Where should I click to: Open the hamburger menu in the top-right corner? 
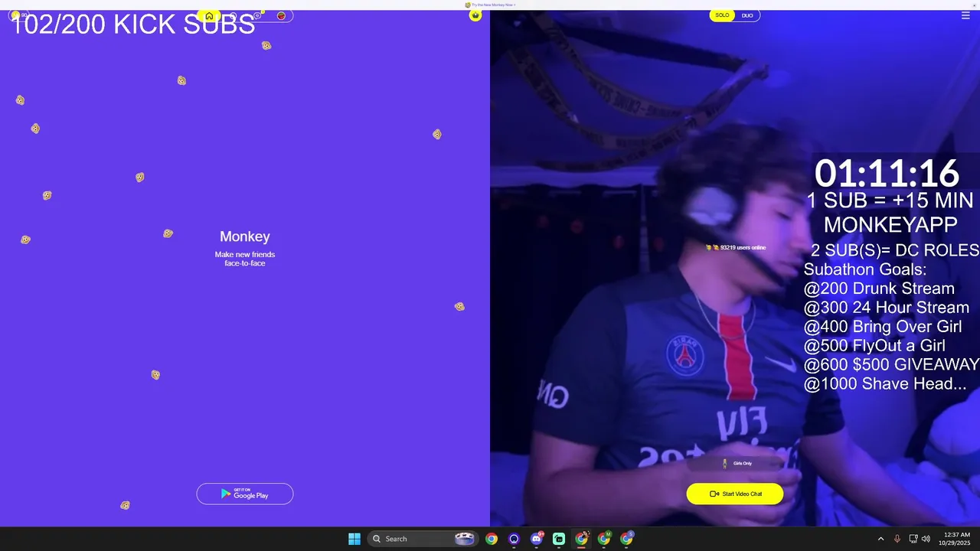tap(965, 15)
